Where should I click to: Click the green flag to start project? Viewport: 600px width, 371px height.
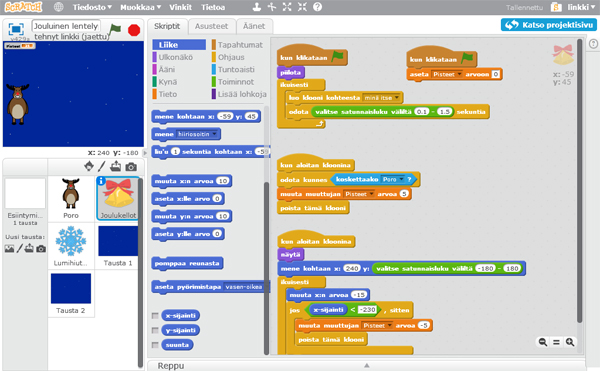click(x=115, y=29)
